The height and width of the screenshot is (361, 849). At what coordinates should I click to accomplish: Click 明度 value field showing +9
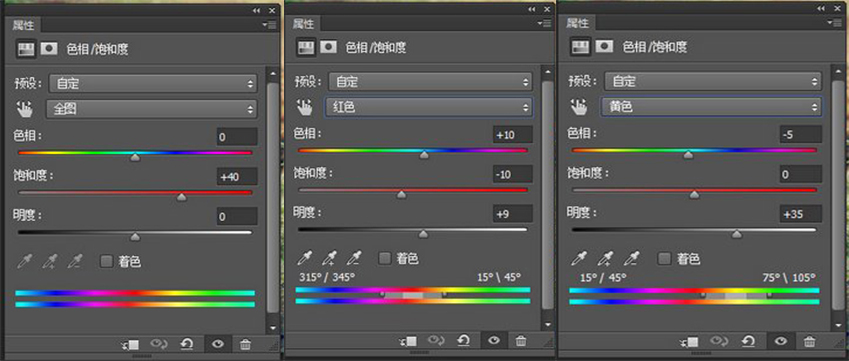click(513, 214)
